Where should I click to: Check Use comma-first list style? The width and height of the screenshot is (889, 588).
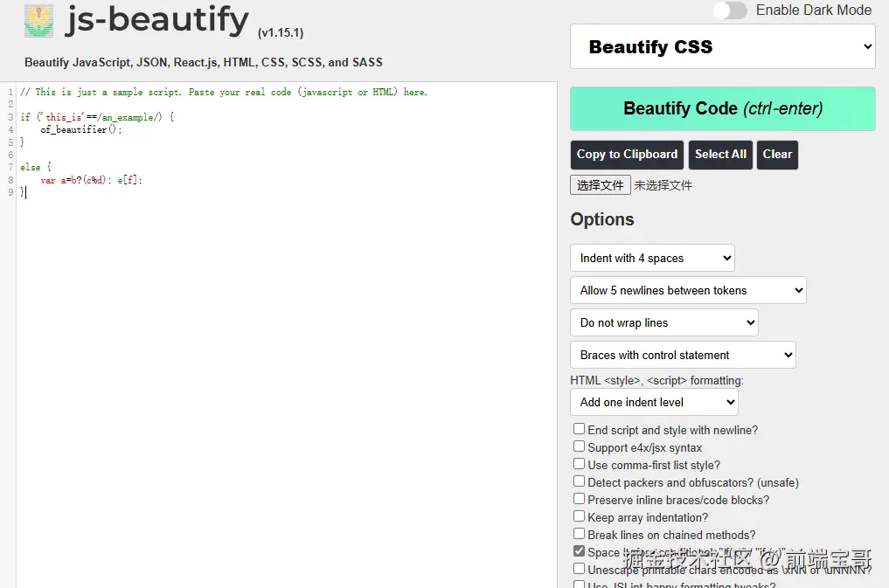[x=579, y=464]
